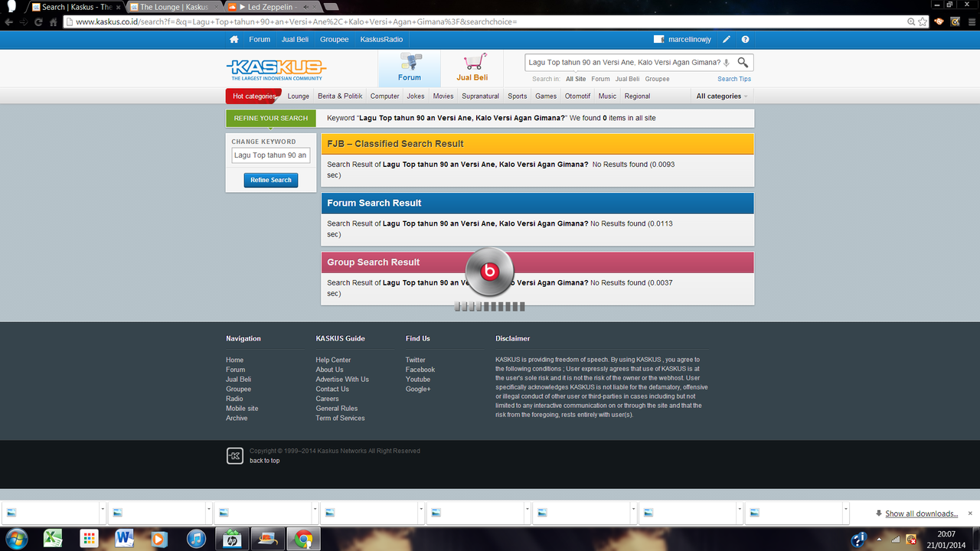The image size is (980, 551).
Task: Click back to top link
Action: 265,461
